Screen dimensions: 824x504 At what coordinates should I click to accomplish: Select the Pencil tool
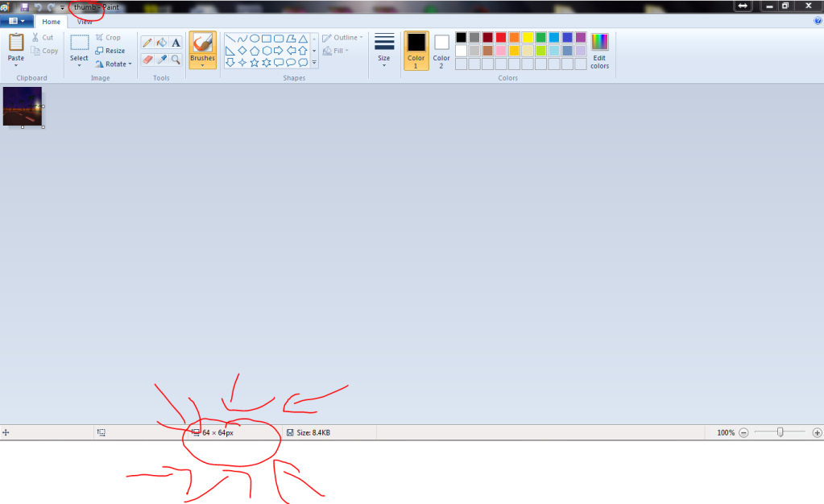147,43
